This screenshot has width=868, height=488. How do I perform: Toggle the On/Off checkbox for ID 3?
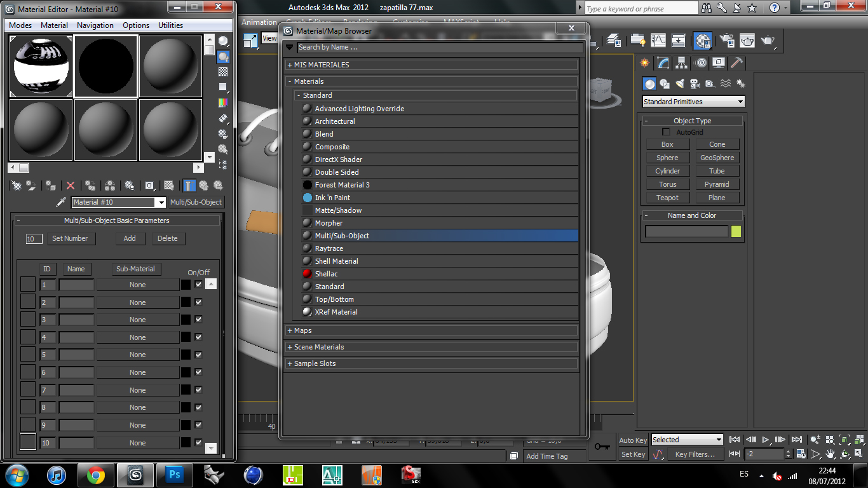point(198,320)
